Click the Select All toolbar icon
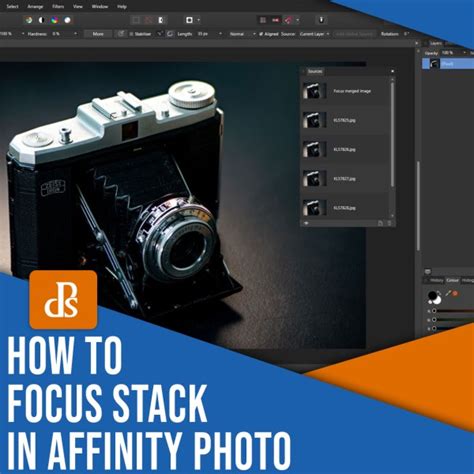 point(136,20)
